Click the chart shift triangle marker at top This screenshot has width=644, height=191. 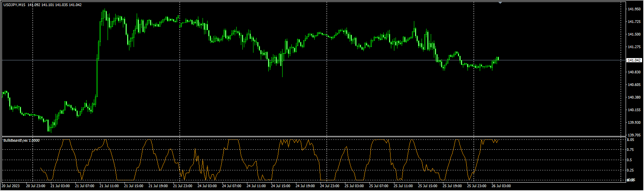pyautogui.click(x=500, y=3)
